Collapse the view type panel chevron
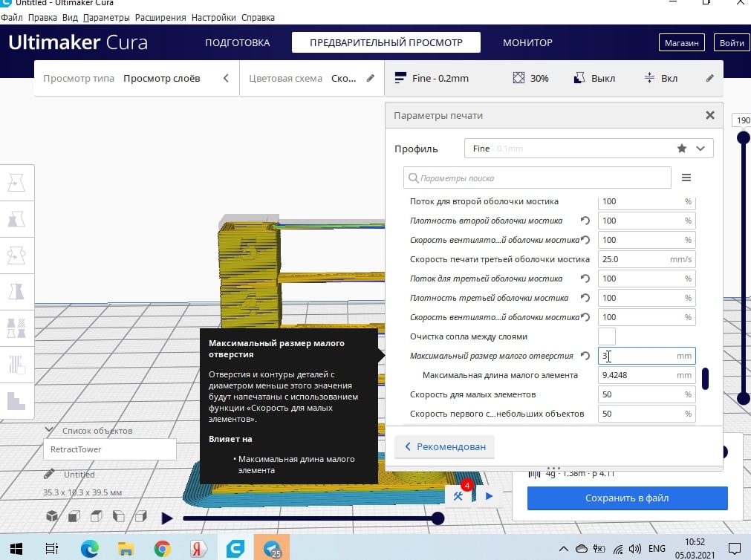This screenshot has height=560, width=751. [226, 78]
